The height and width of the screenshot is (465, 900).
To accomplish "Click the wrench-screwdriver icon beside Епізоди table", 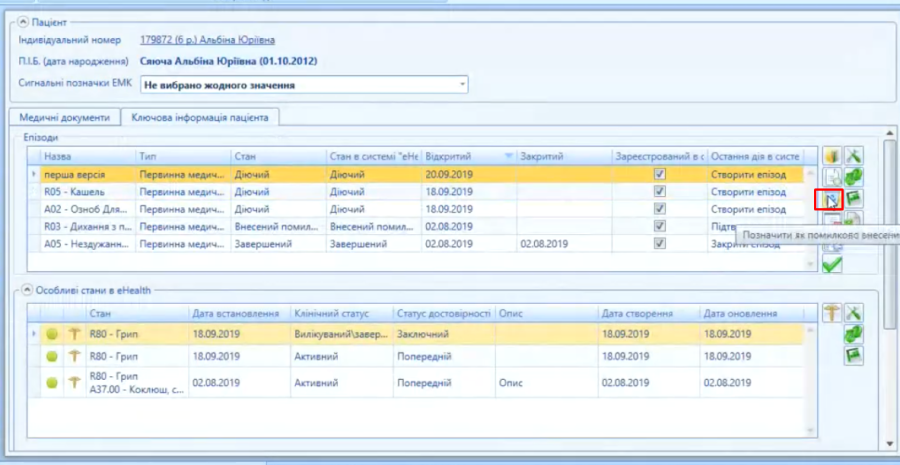I will click(854, 156).
